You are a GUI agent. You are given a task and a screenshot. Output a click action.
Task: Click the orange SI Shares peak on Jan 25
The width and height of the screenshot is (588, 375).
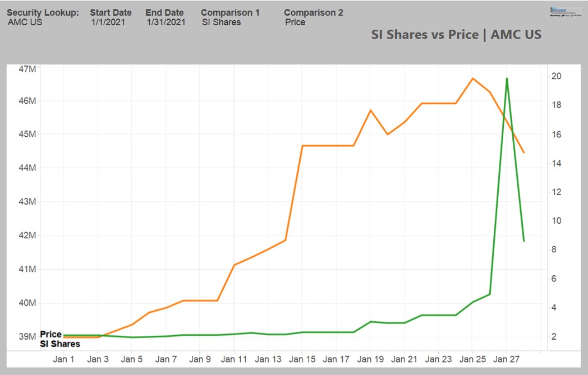(x=472, y=78)
